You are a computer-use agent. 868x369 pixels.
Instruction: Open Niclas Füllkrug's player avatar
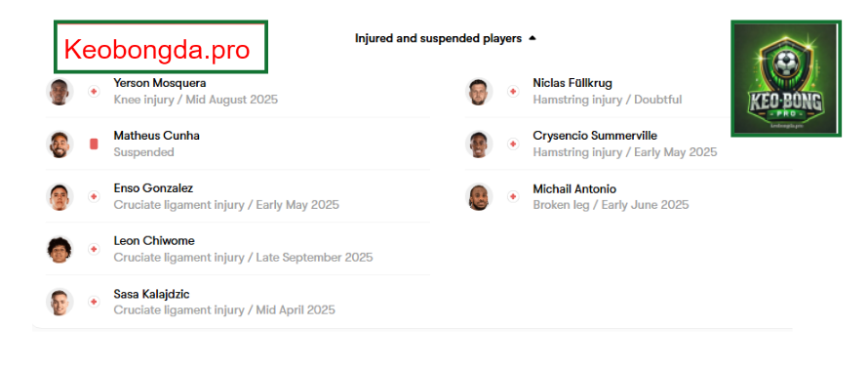pyautogui.click(x=479, y=92)
